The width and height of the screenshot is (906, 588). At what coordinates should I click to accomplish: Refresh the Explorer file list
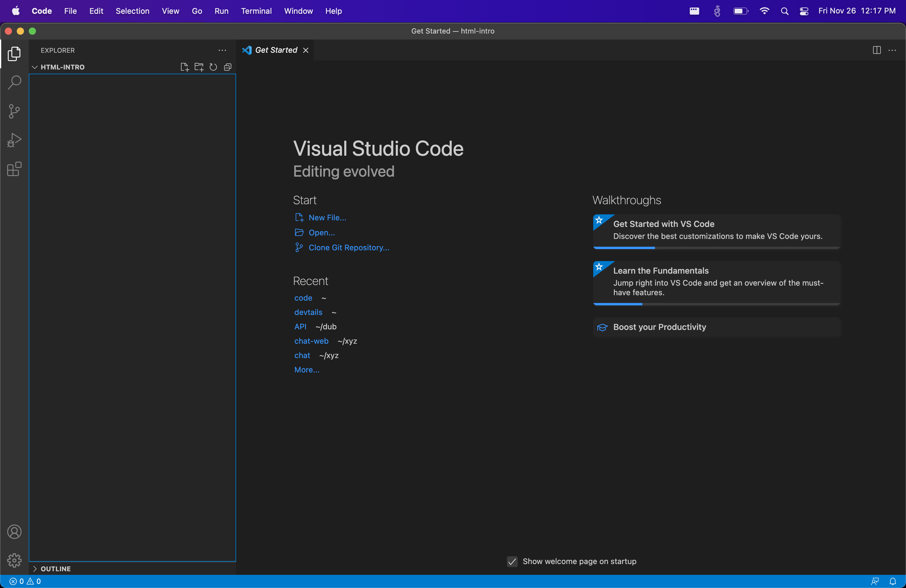[x=213, y=67]
